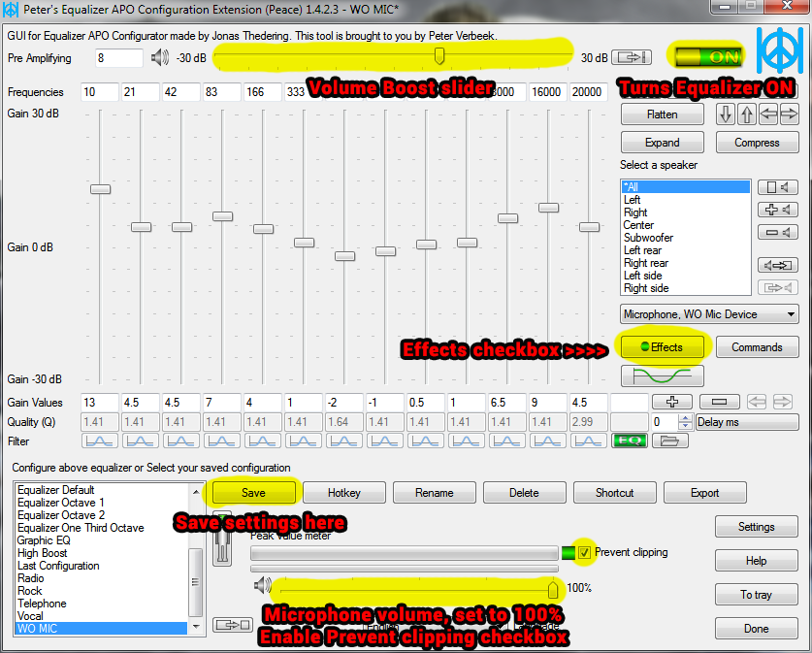Shift frequencies left with left arrow
The image size is (812, 653).
point(768,114)
